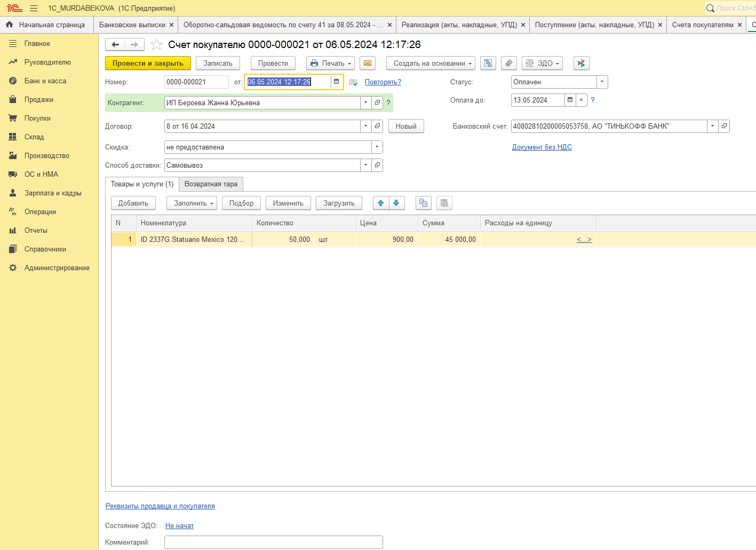Open the Продажи section in sidebar

[x=39, y=99]
